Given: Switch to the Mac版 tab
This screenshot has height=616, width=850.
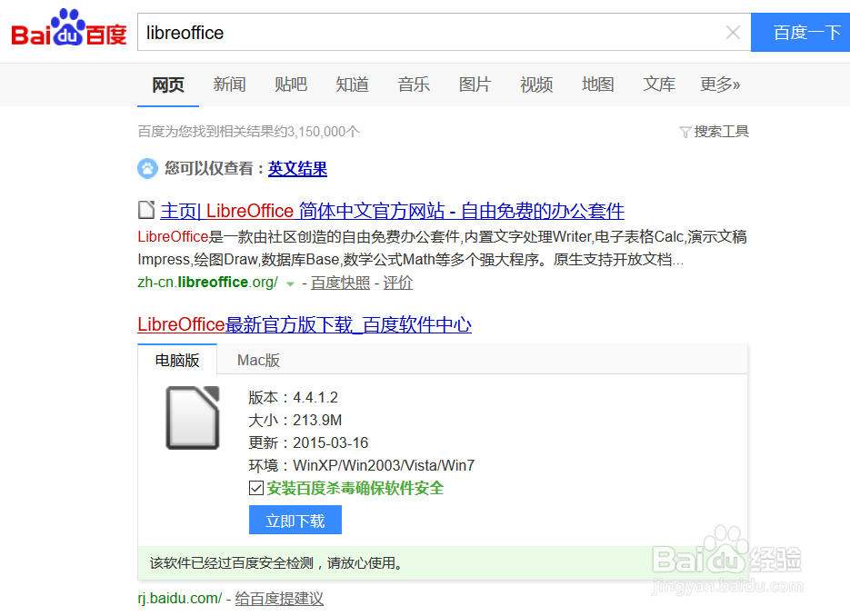Looking at the screenshot, I should click(258, 361).
